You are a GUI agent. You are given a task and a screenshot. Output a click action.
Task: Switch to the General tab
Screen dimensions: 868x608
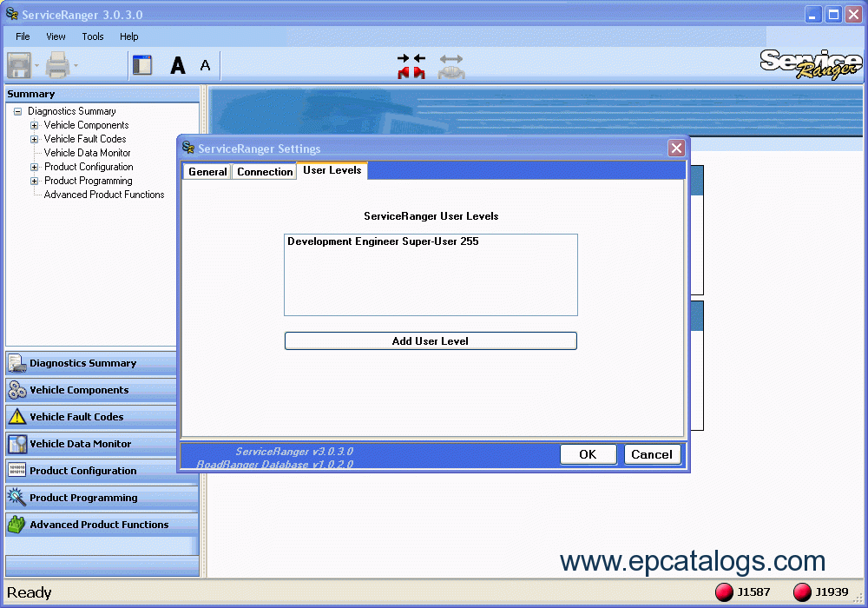(207, 172)
